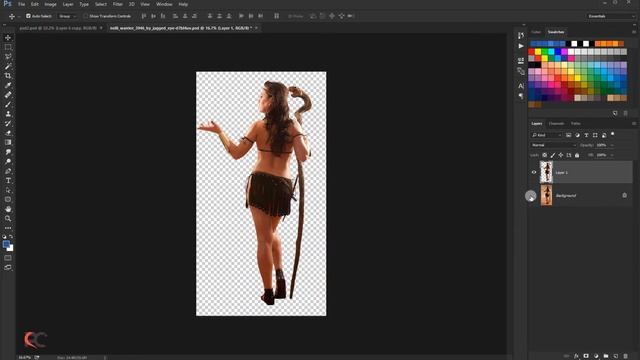
Task: Select the Blur tool
Action: (x=8, y=152)
